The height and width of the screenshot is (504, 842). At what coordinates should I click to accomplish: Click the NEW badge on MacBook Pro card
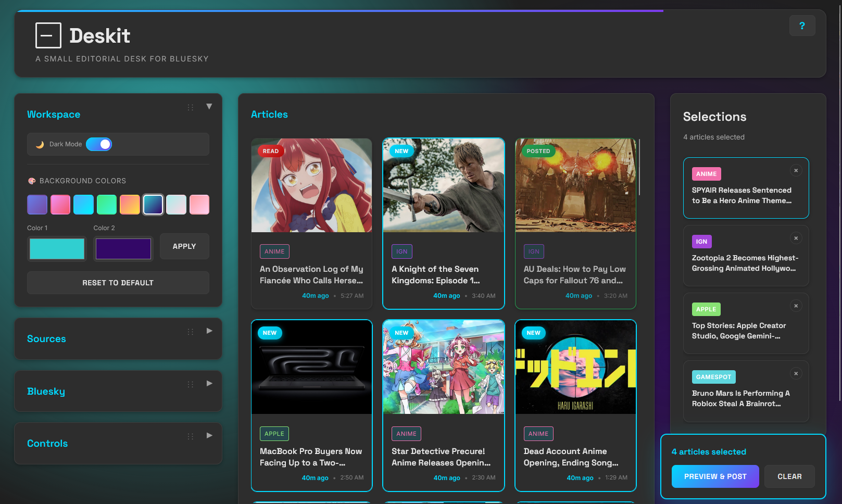click(270, 333)
